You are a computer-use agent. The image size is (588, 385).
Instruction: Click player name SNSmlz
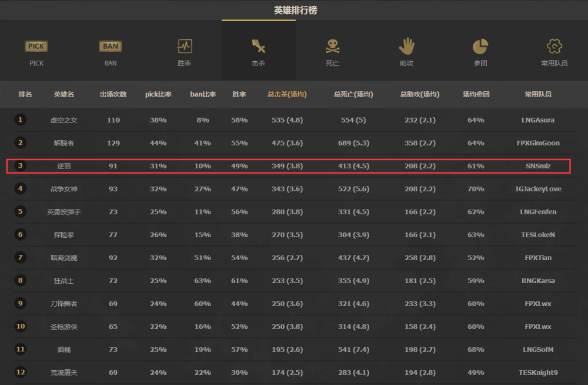click(x=538, y=166)
